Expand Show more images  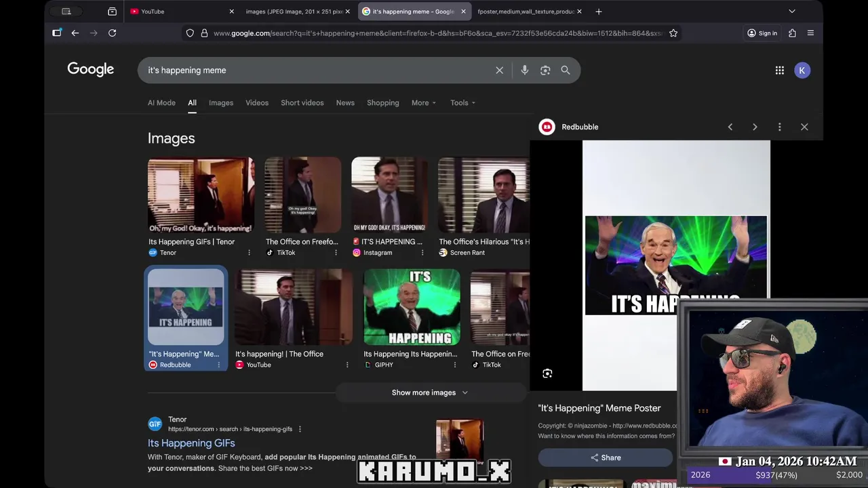tap(429, 392)
